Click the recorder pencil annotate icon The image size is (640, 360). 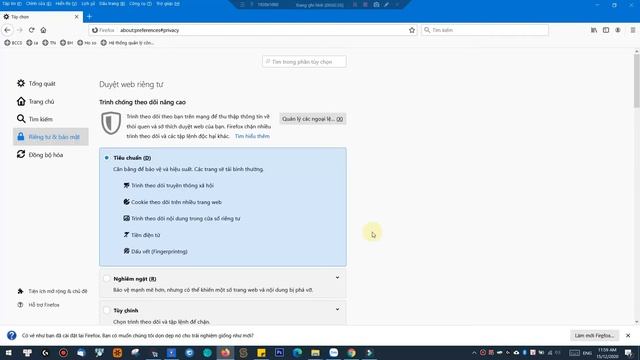387,4
